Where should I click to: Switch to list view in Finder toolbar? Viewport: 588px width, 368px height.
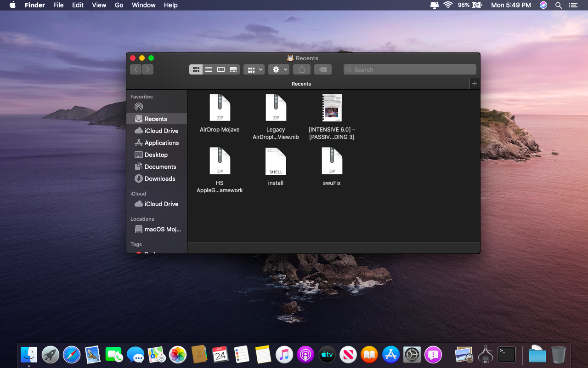tap(209, 69)
